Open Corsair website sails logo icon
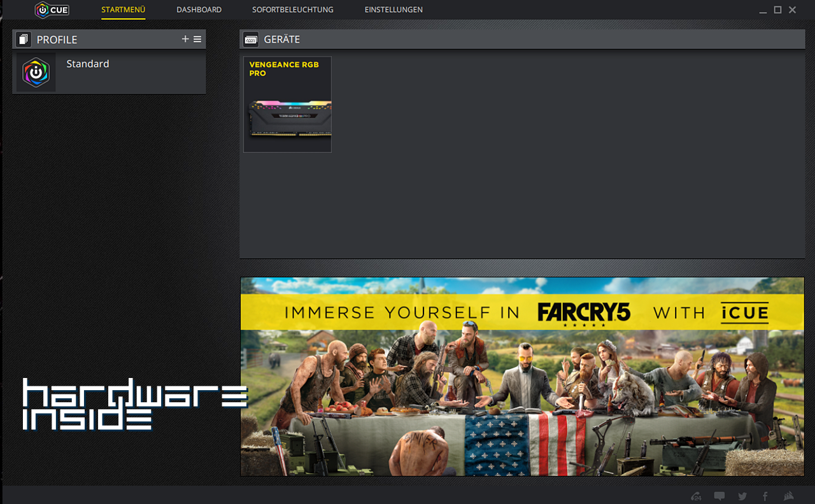The image size is (815, 504). tap(789, 496)
